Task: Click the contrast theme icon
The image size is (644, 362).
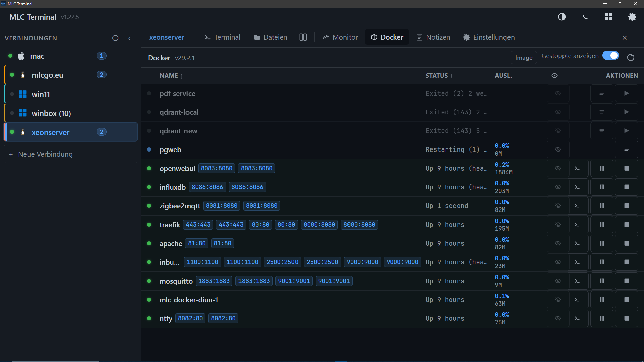Action: [x=562, y=17]
